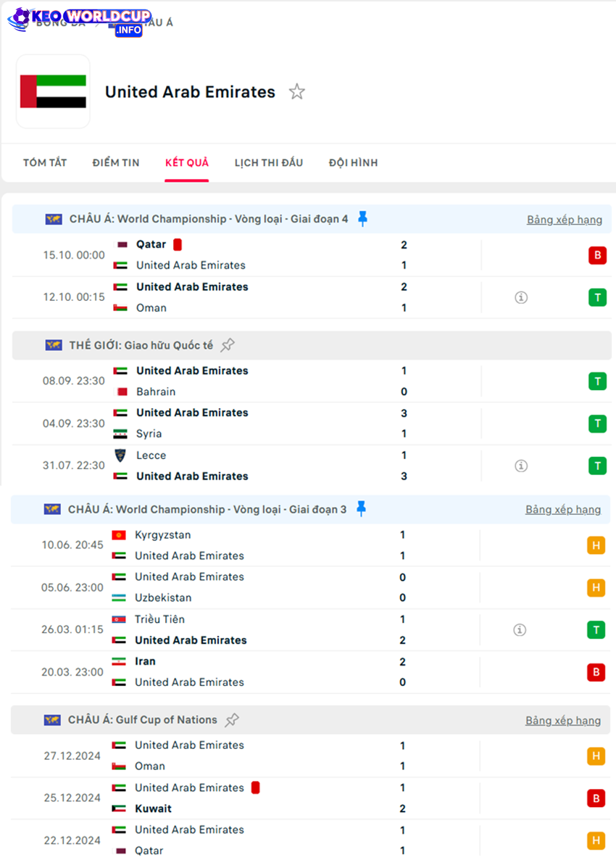
Task: Click the Kyrgyzstan flag icon
Action: [119, 534]
